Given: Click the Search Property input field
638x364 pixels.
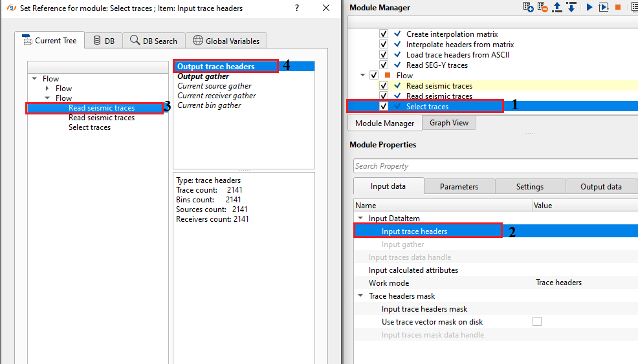Looking at the screenshot, I should pyautogui.click(x=495, y=166).
